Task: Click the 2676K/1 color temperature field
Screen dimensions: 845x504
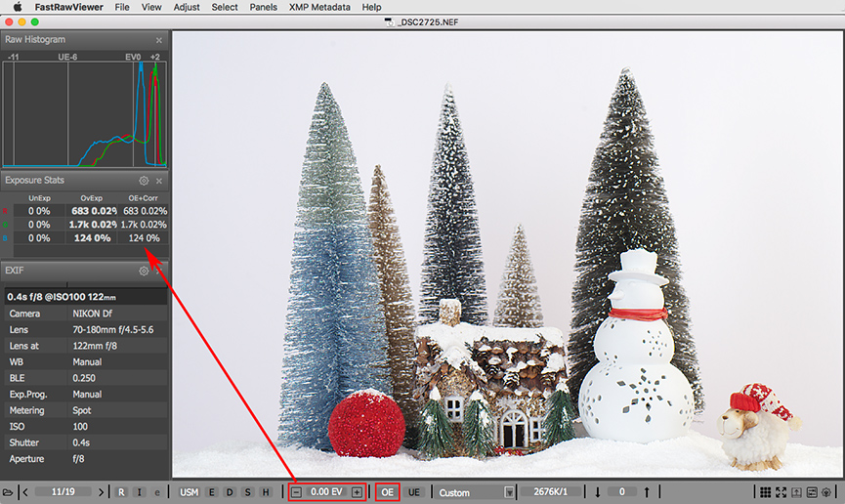Action: 551,492
